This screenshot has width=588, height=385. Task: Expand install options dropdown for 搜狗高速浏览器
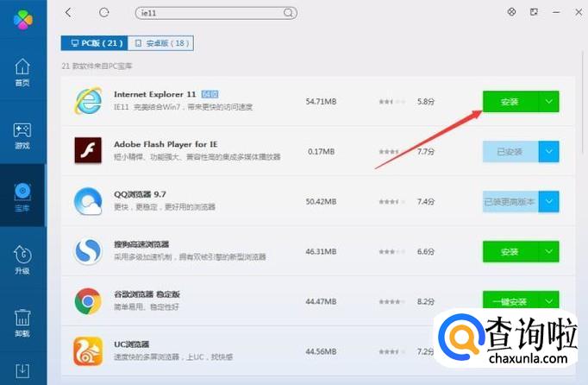[x=548, y=252]
